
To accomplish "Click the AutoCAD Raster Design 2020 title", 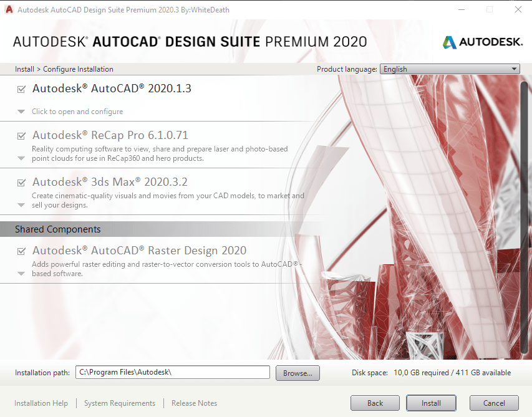I will (139, 251).
